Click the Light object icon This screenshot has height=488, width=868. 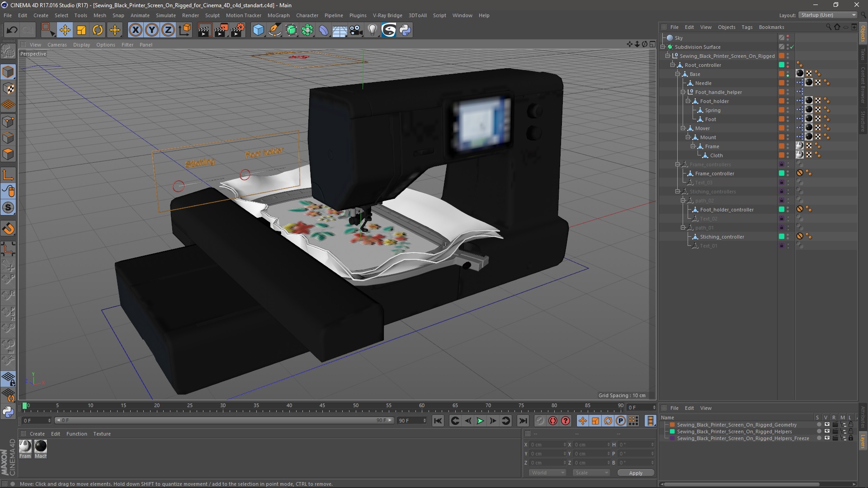(372, 30)
